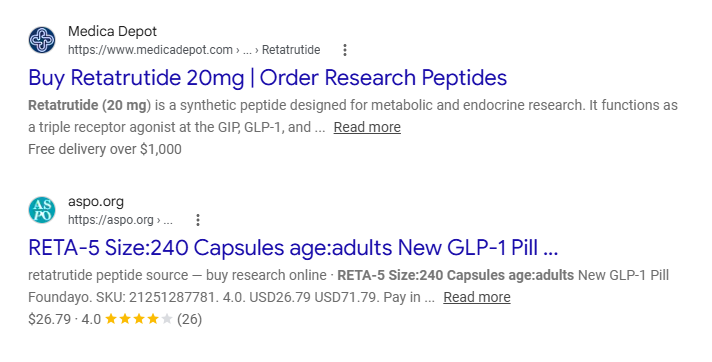712x362 pixels.
Task: Click the Medica Depot favicon logo
Action: 42,40
